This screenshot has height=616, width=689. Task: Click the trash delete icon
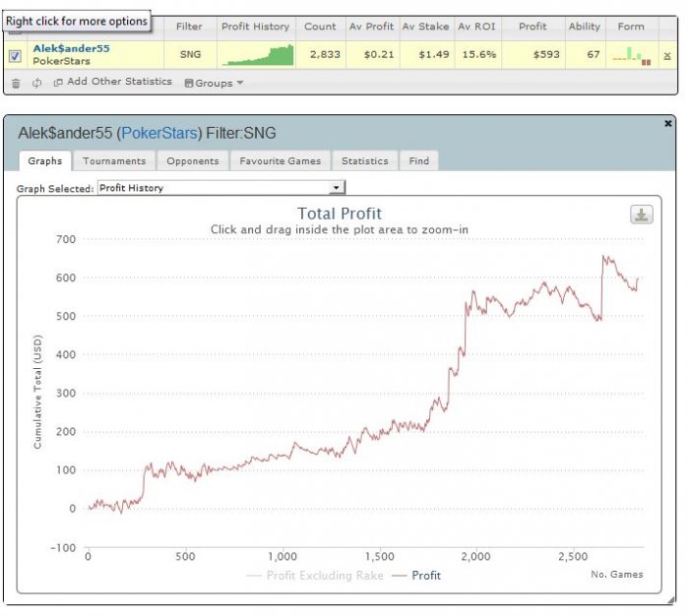[16, 83]
